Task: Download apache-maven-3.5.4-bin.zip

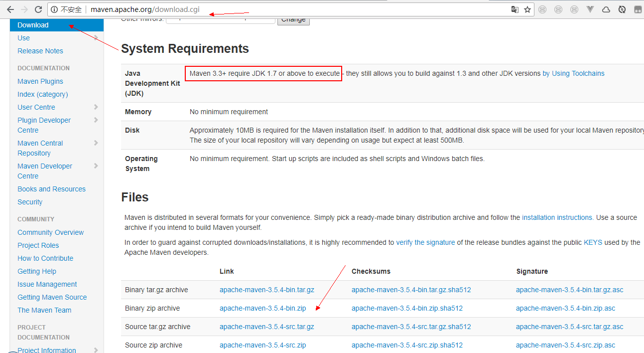Action: pyautogui.click(x=262, y=308)
